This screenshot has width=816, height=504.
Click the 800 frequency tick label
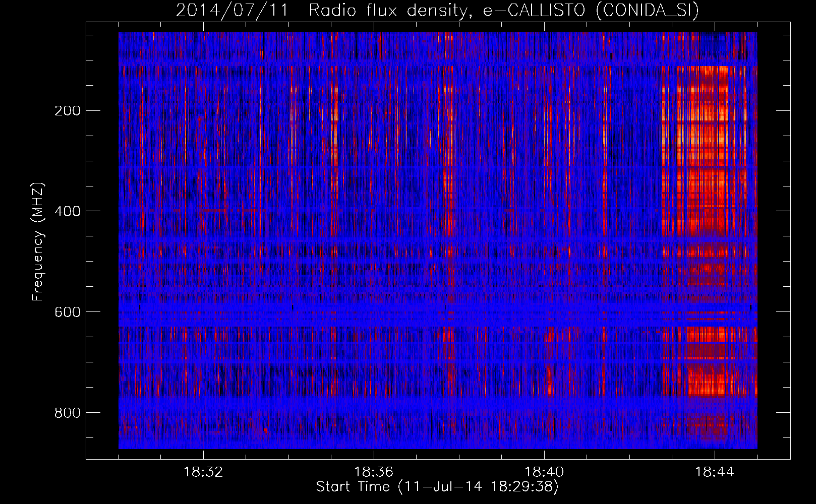coord(68,413)
